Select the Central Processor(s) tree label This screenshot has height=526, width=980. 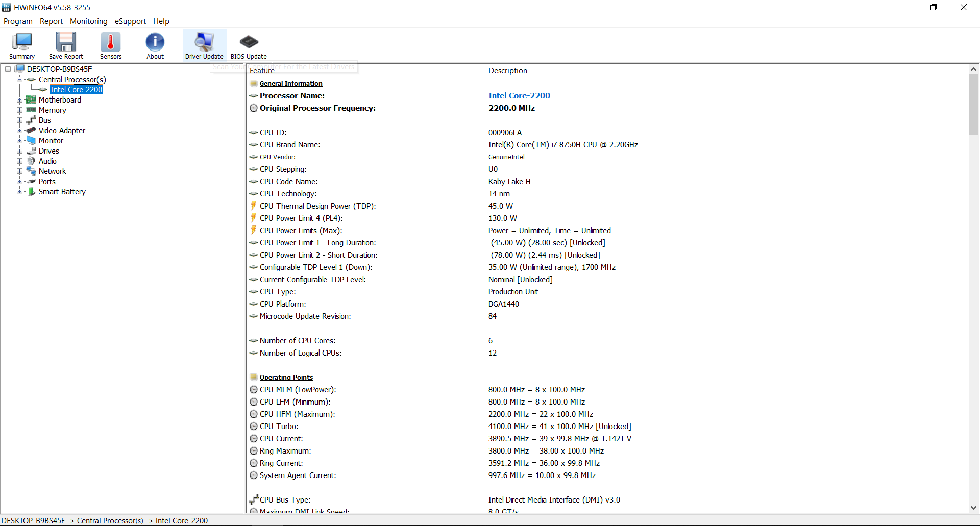pyautogui.click(x=72, y=79)
